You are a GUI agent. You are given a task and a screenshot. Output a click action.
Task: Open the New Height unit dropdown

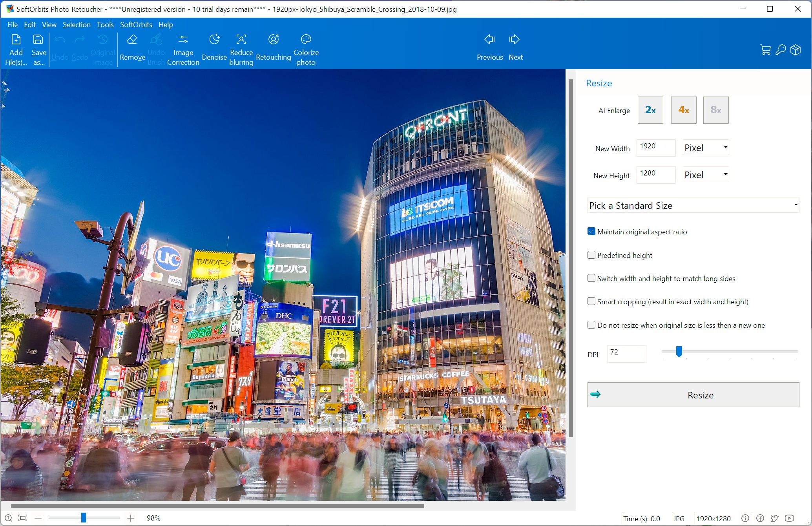[706, 175]
